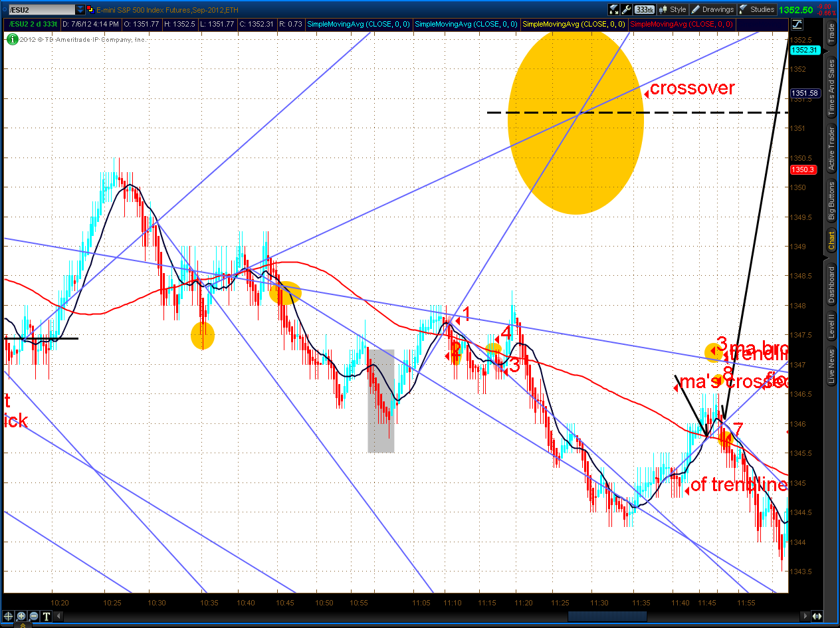This screenshot has width=840, height=628.
Task: Click the zoom out magnifier icon
Action: pos(34,616)
